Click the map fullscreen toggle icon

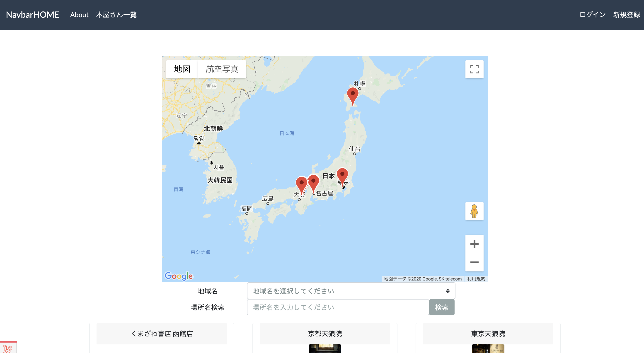point(474,69)
